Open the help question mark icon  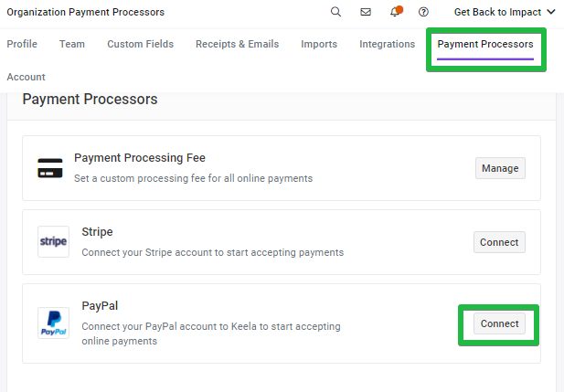[x=423, y=12]
